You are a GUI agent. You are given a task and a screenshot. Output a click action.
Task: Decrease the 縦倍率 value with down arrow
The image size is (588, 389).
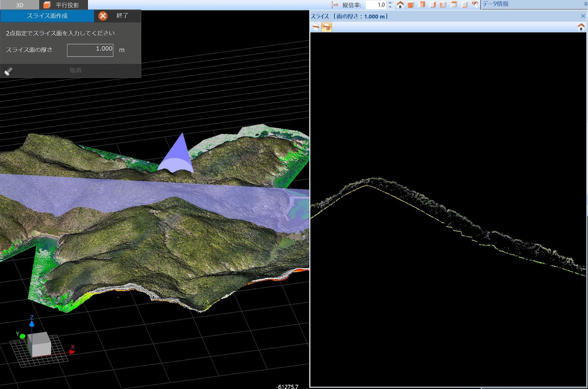pyautogui.click(x=390, y=7)
